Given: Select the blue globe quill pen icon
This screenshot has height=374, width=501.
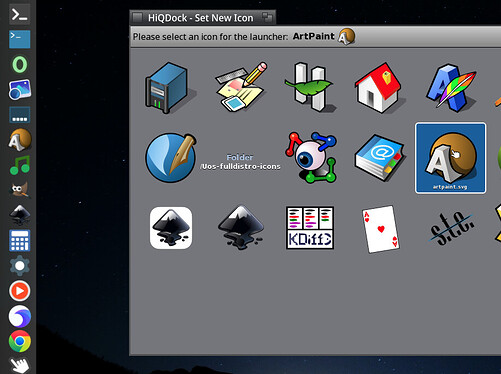Looking at the screenshot, I should click(171, 158).
